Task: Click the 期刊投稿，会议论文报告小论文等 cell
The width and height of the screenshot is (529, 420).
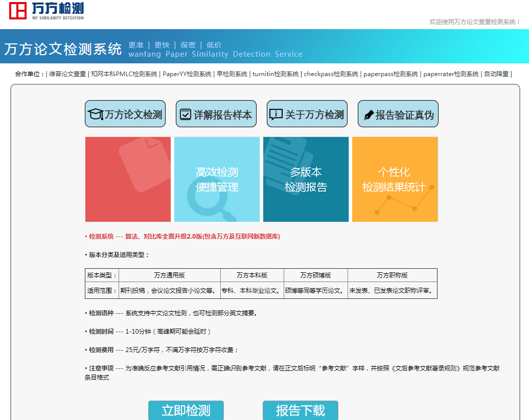Action: [169, 290]
